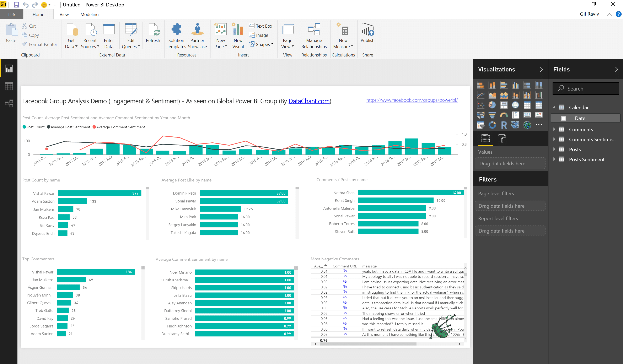
Task: Click the Fields search box
Action: [586, 88]
